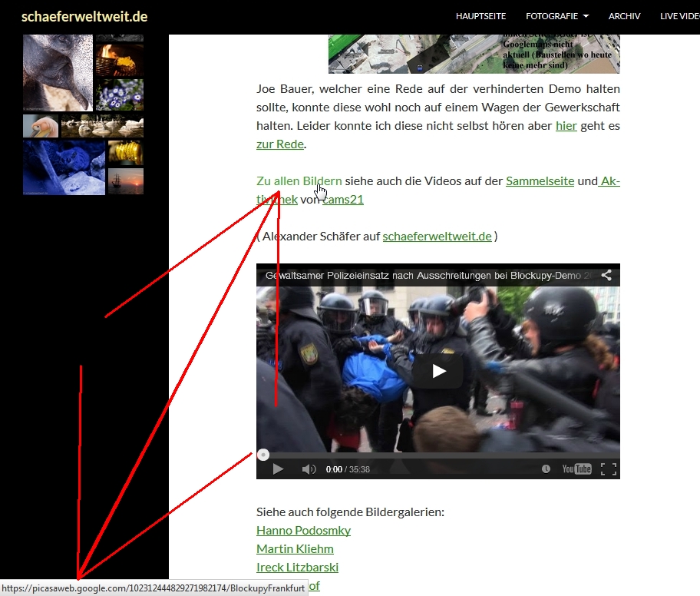Open video on YouTube via logo
The width and height of the screenshot is (700, 596).
pos(576,469)
